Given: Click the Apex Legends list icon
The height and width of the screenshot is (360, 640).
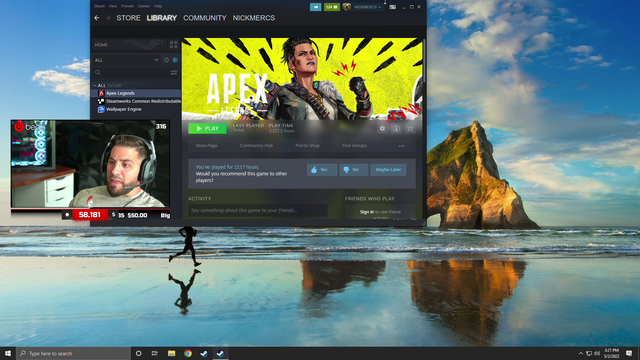Looking at the screenshot, I should [101, 93].
